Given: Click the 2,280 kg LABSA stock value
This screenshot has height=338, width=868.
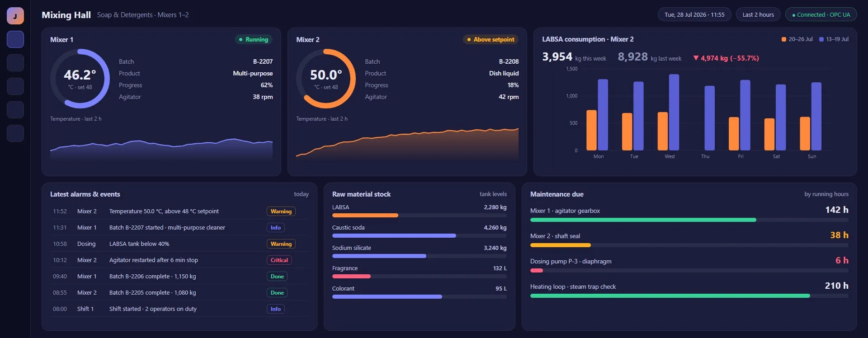Looking at the screenshot, I should [x=495, y=207].
